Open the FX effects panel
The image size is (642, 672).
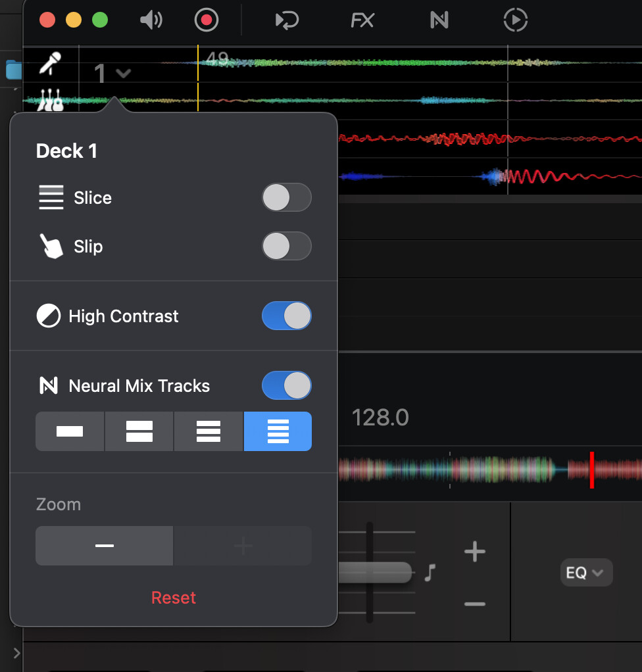(362, 20)
